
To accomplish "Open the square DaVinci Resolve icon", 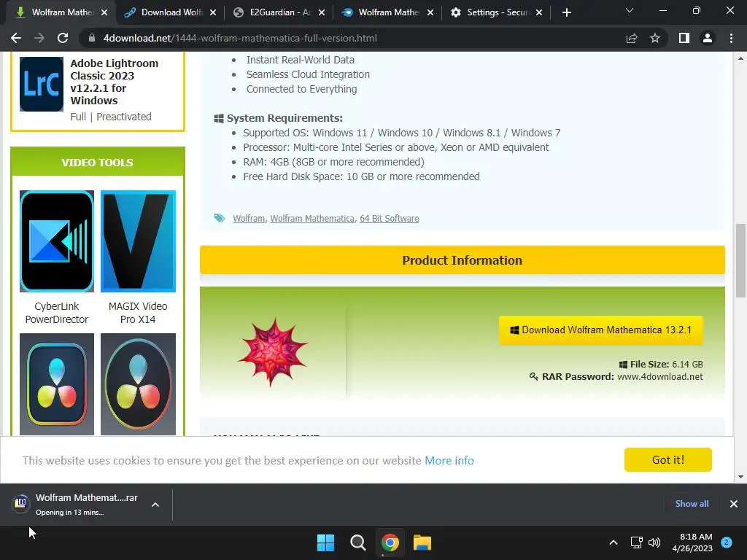I will [57, 384].
